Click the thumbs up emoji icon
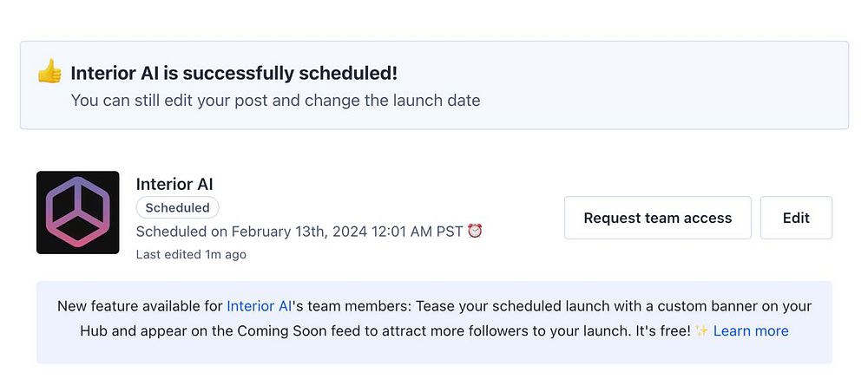This screenshot has width=868, height=392. coord(49,73)
